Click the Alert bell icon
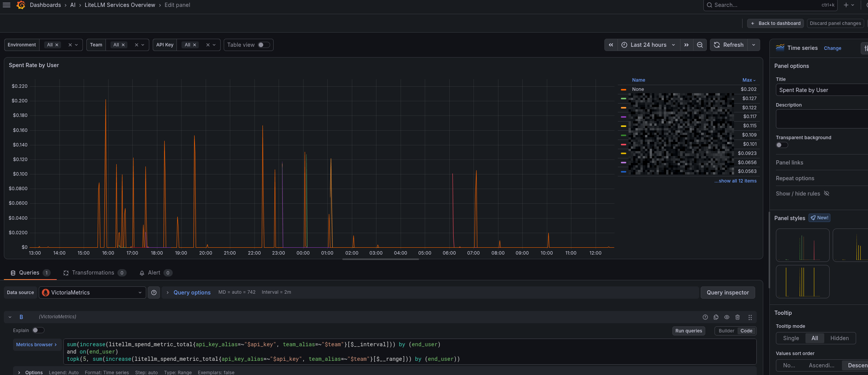Image resolution: width=868 pixels, height=375 pixels. pos(142,273)
